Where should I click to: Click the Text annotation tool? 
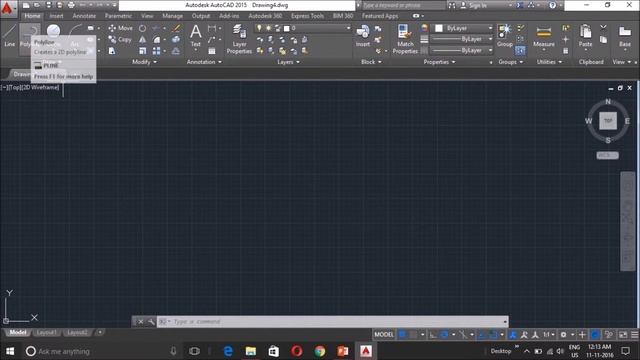click(x=196, y=36)
